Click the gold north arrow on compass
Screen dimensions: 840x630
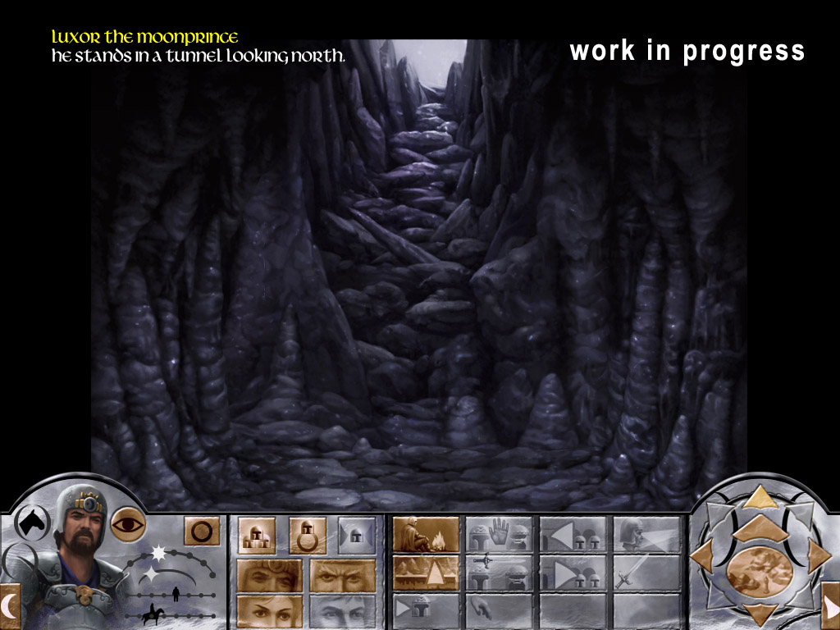(x=760, y=498)
